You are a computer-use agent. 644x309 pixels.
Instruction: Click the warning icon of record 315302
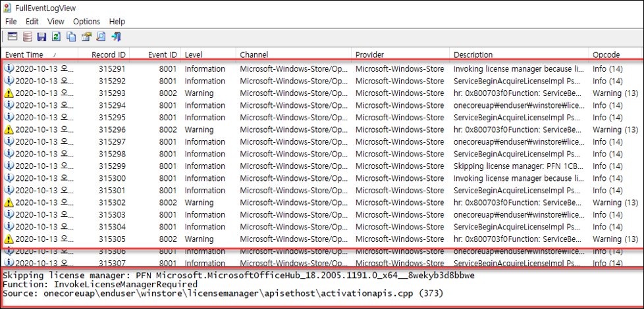point(9,202)
